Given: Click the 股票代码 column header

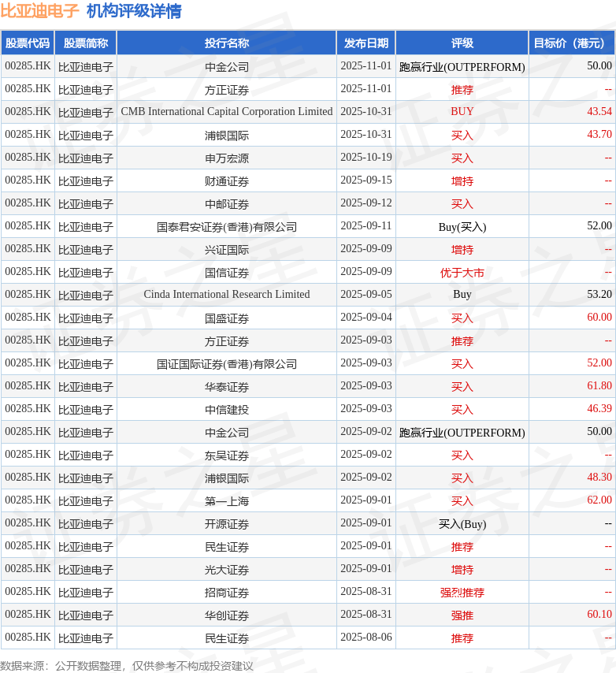Looking at the screenshot, I should tap(28, 43).
